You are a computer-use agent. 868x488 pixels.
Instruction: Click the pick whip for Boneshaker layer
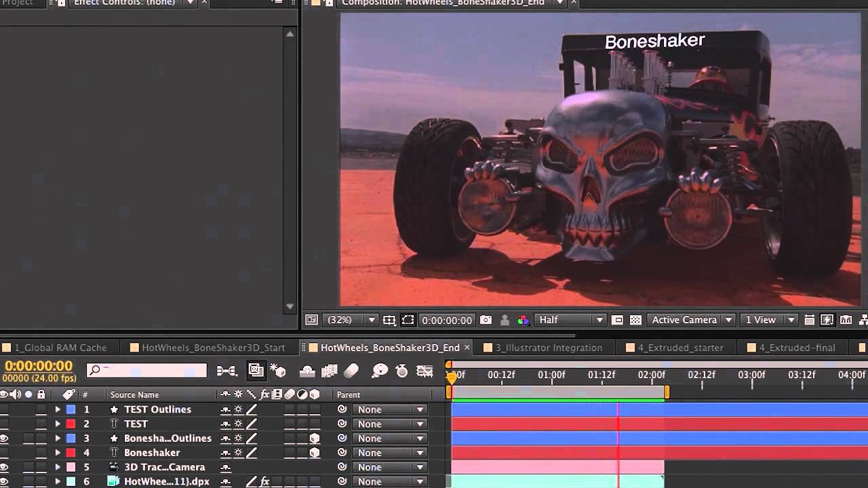(x=342, y=453)
